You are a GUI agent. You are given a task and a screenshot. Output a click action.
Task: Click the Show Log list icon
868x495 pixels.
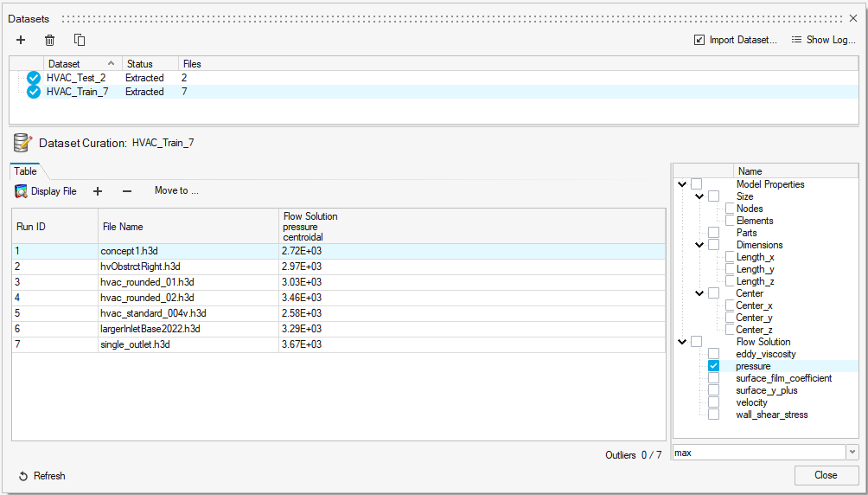tap(796, 40)
